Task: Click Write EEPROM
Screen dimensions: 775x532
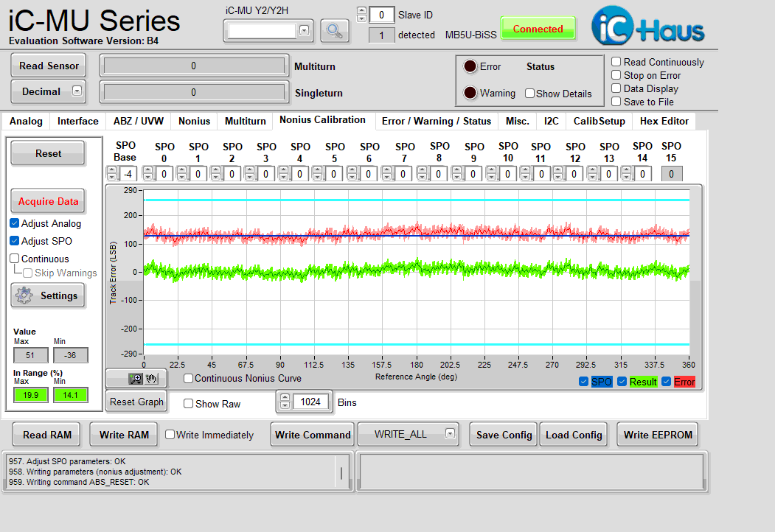Action: click(658, 435)
